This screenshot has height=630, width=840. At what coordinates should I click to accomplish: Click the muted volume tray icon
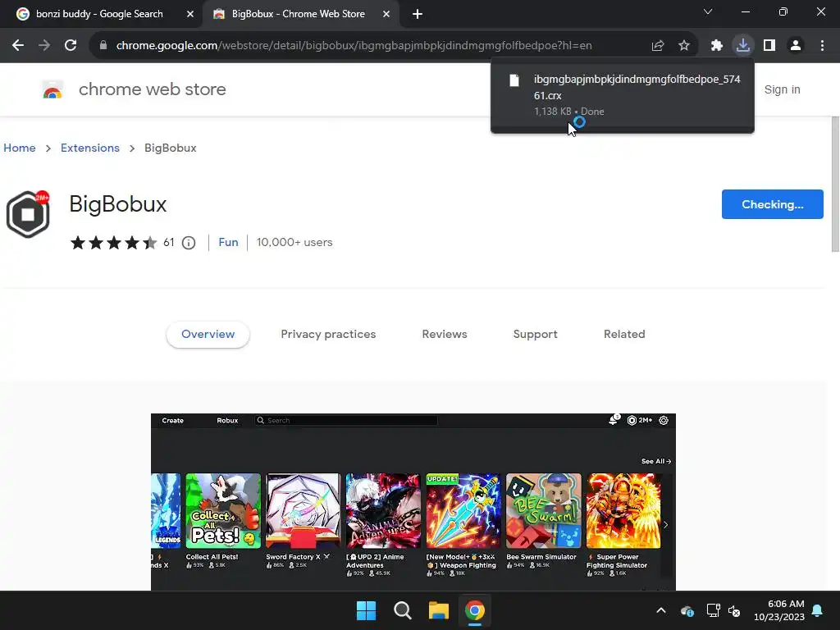point(734,610)
